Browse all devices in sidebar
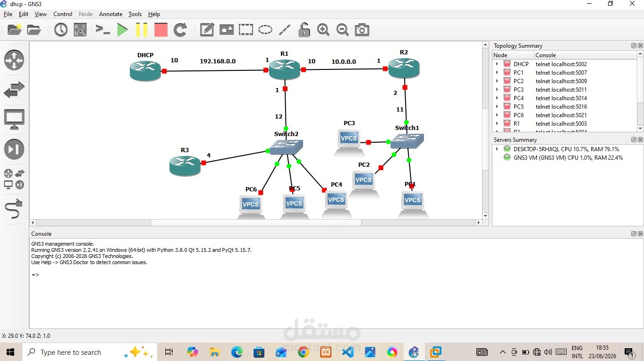Screen dimensions: 644x361 14,179
